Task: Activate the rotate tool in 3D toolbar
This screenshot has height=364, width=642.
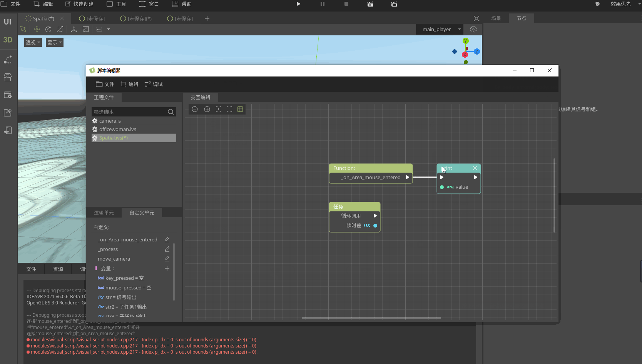Action: 48,29
